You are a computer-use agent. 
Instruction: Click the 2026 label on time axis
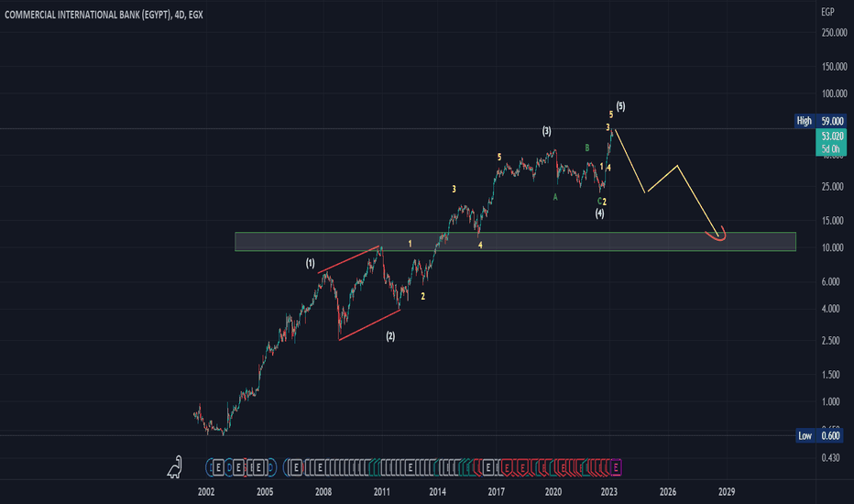[668, 492]
